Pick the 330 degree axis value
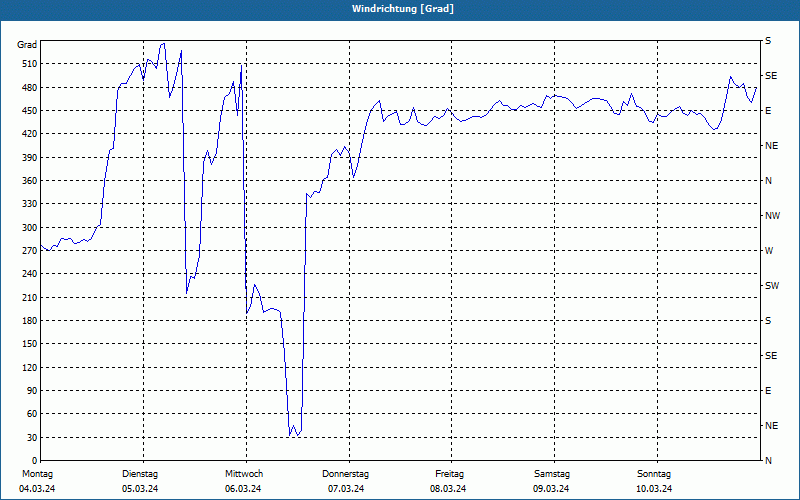The height and width of the screenshot is (500, 800). click(x=30, y=204)
